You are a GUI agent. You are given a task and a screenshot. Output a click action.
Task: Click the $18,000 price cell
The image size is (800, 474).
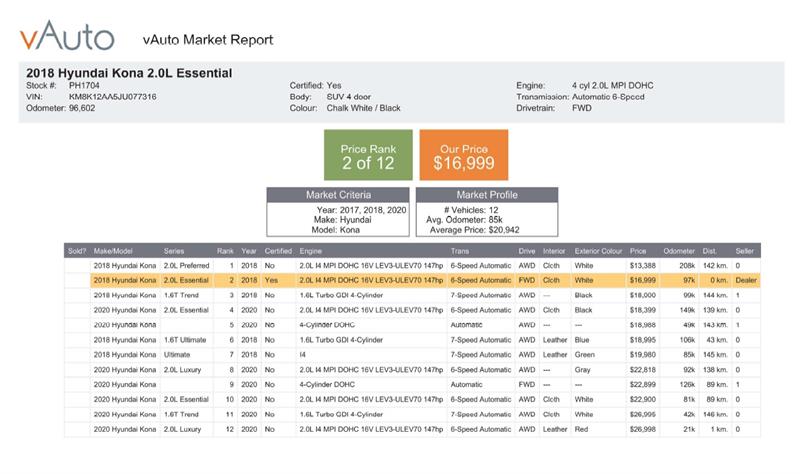pyautogui.click(x=643, y=295)
